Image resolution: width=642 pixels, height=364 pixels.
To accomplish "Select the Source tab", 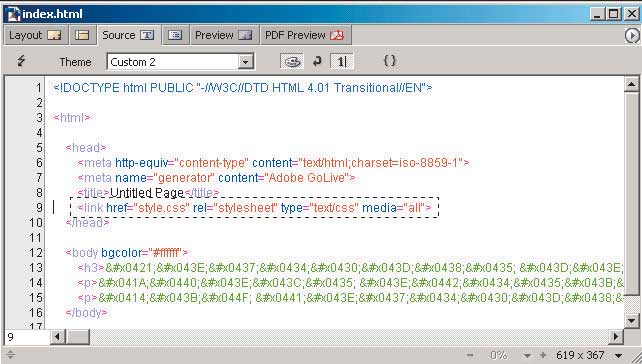I will click(128, 35).
